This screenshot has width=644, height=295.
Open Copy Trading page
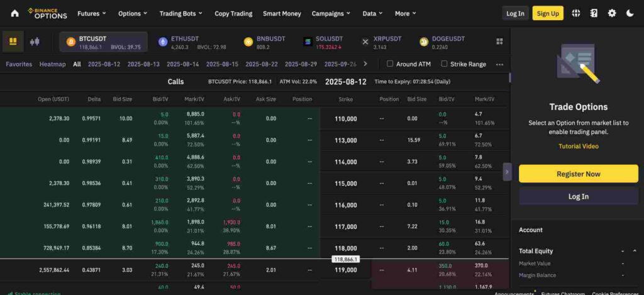pos(233,13)
